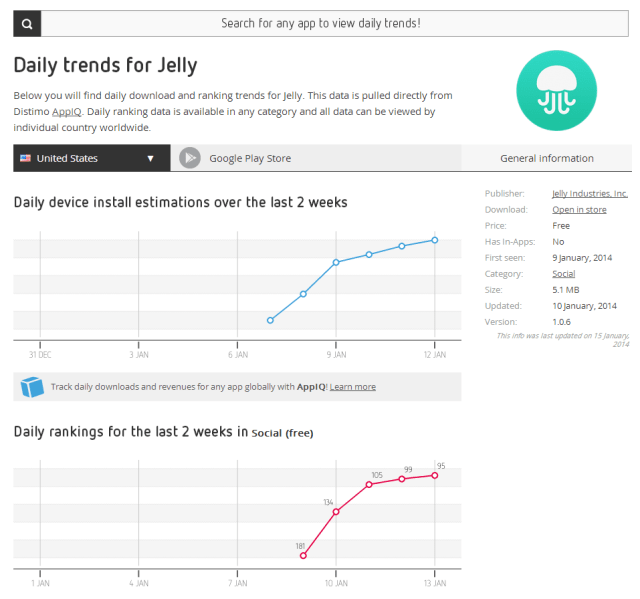
Task: Select the Google Play Store tab
Action: 250,158
